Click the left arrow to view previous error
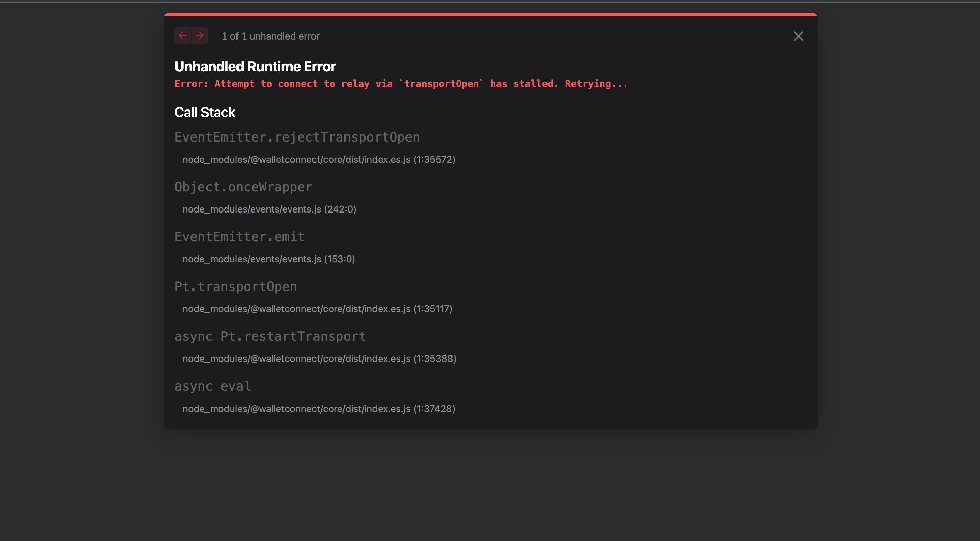980x541 pixels. click(183, 35)
